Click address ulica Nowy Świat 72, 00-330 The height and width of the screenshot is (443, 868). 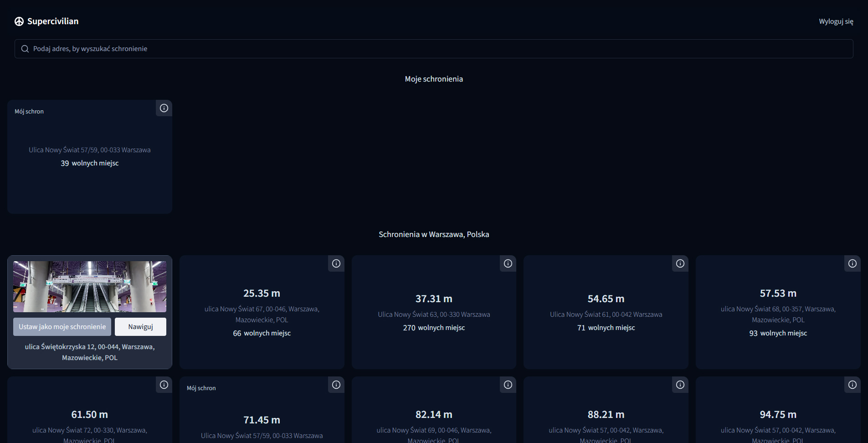tap(90, 435)
